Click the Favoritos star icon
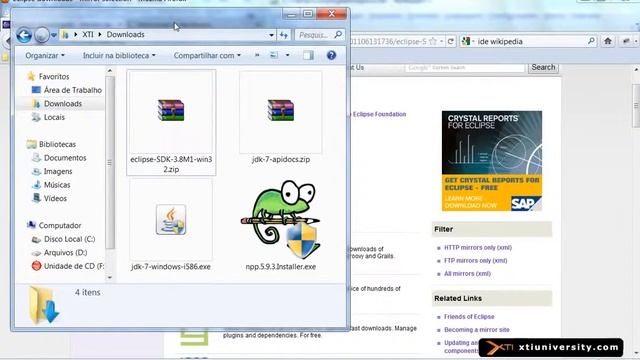The image size is (640, 360). (x=31, y=76)
